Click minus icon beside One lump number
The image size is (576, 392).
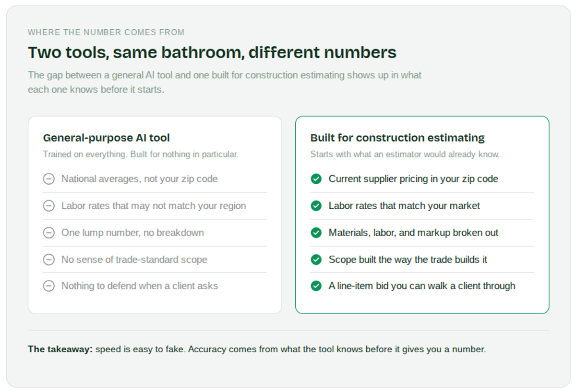pyautogui.click(x=48, y=233)
